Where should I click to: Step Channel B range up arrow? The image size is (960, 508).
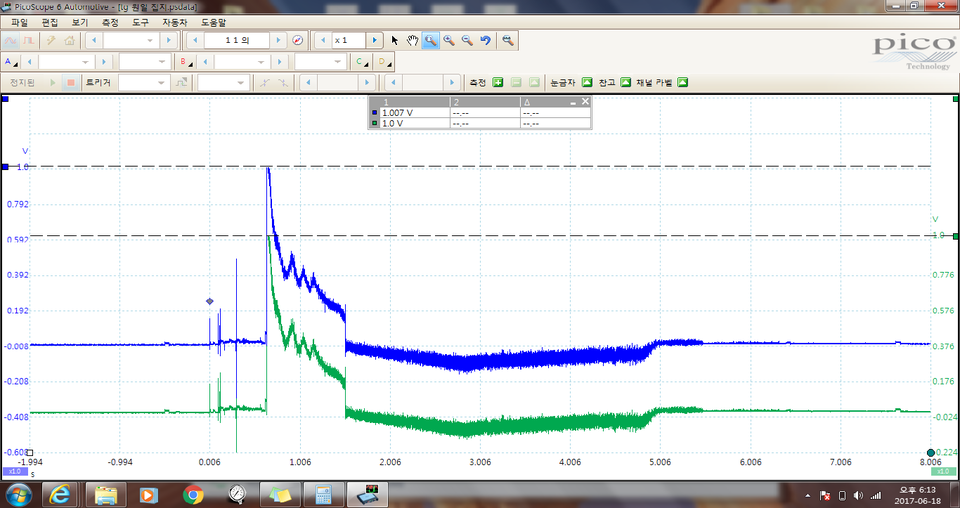pyautogui.click(x=280, y=62)
